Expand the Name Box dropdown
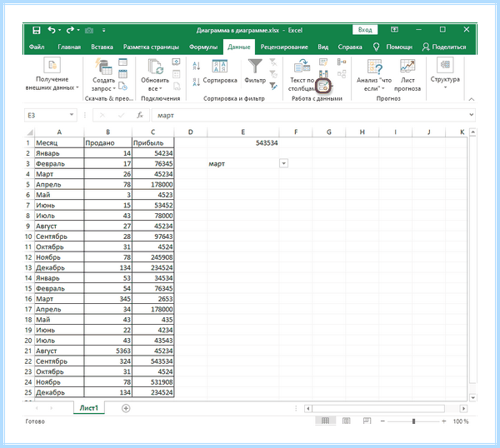Image resolution: width=500 pixels, height=448 pixels. pyautogui.click(x=72, y=115)
